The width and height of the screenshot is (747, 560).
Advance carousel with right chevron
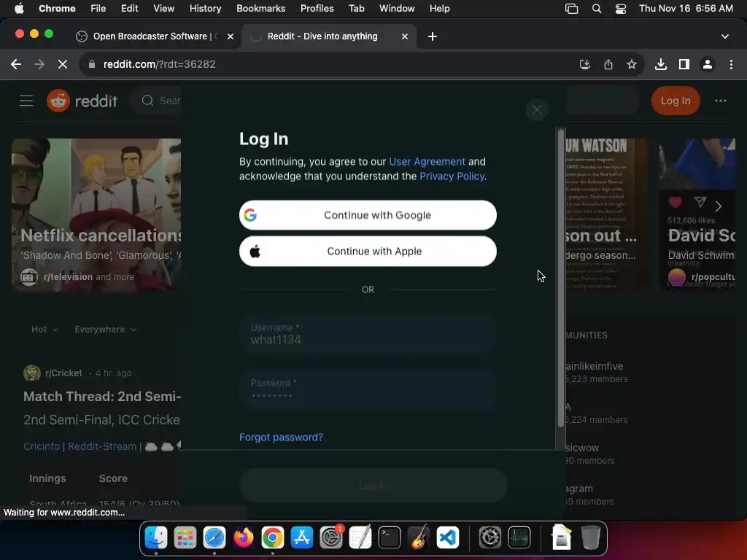tap(718, 206)
